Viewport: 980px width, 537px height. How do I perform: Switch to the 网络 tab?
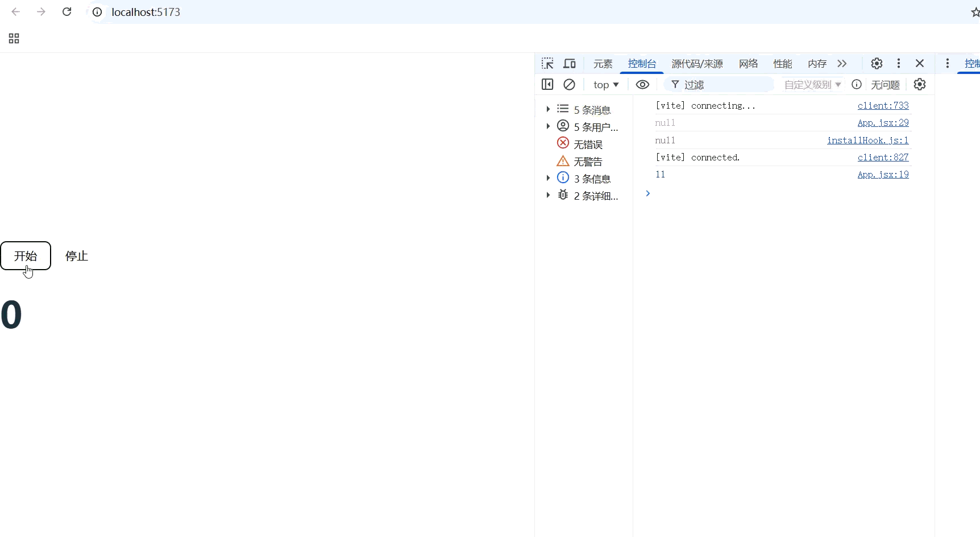coord(749,64)
